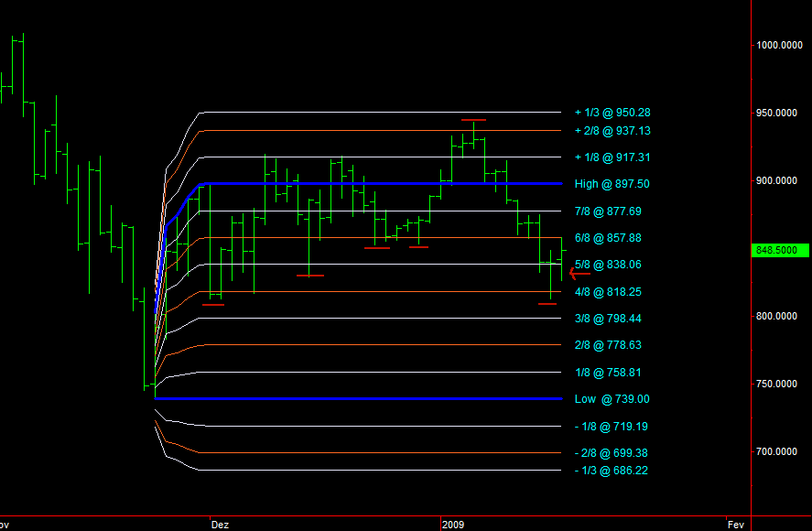Click the '6/8 @ 857.88' level label

[608, 238]
